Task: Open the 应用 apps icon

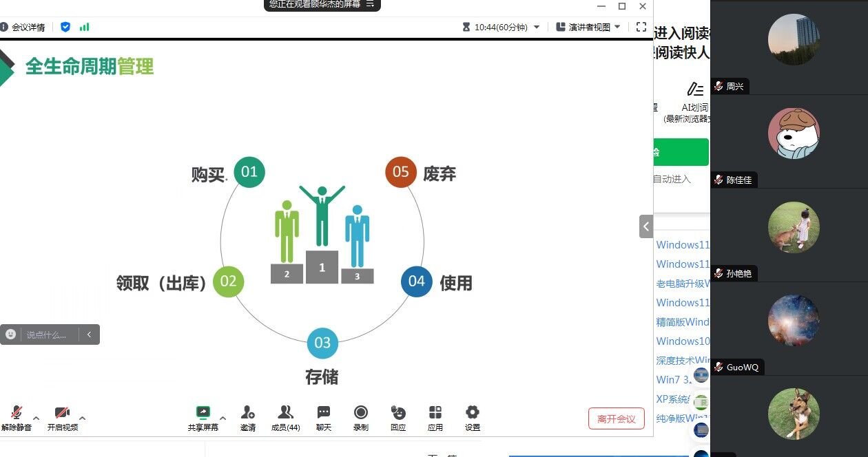Action: coord(435,413)
